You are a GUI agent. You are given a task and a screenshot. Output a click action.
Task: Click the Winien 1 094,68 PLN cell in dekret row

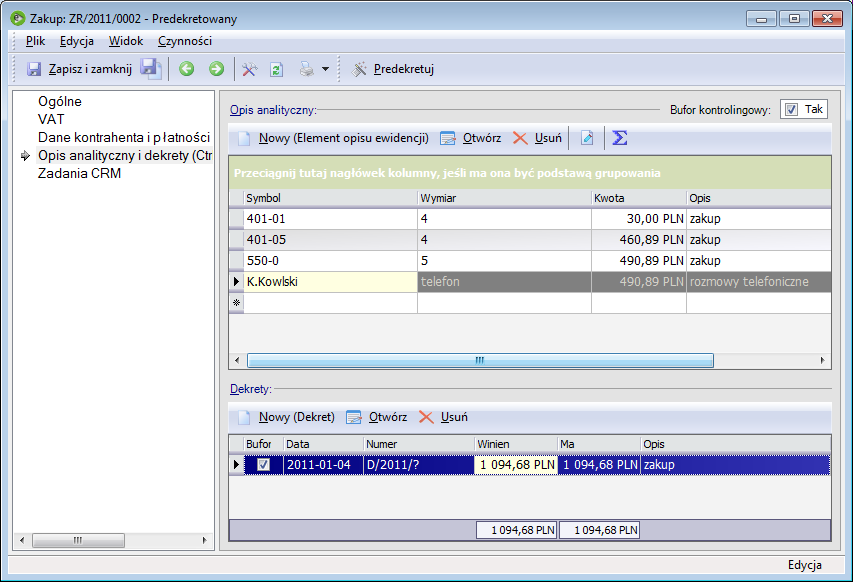[516, 465]
